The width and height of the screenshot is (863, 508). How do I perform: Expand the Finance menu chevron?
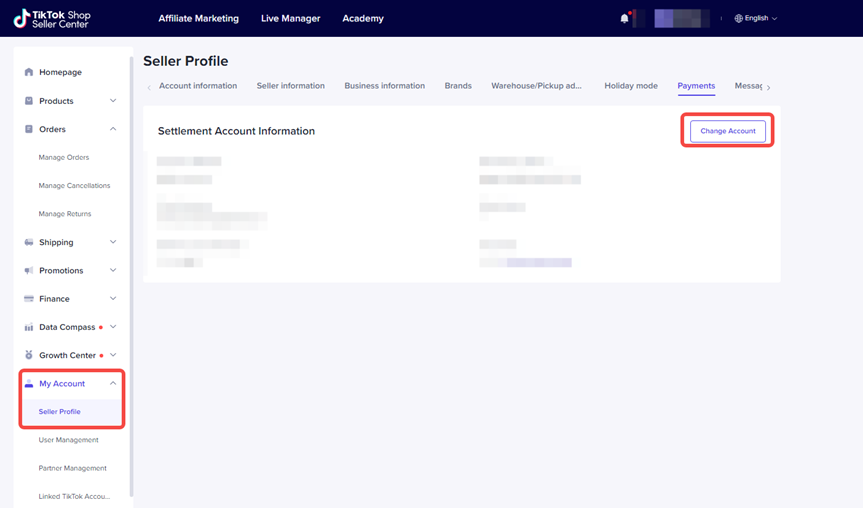pos(113,299)
